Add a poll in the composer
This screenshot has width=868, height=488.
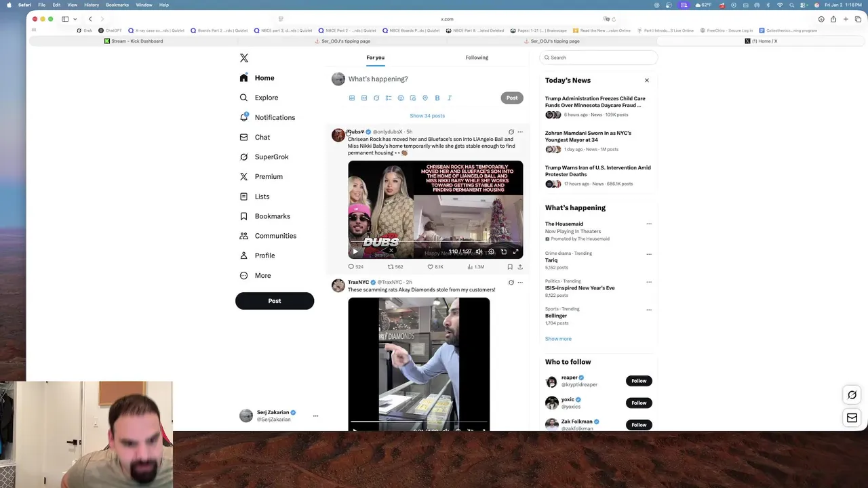tap(389, 98)
